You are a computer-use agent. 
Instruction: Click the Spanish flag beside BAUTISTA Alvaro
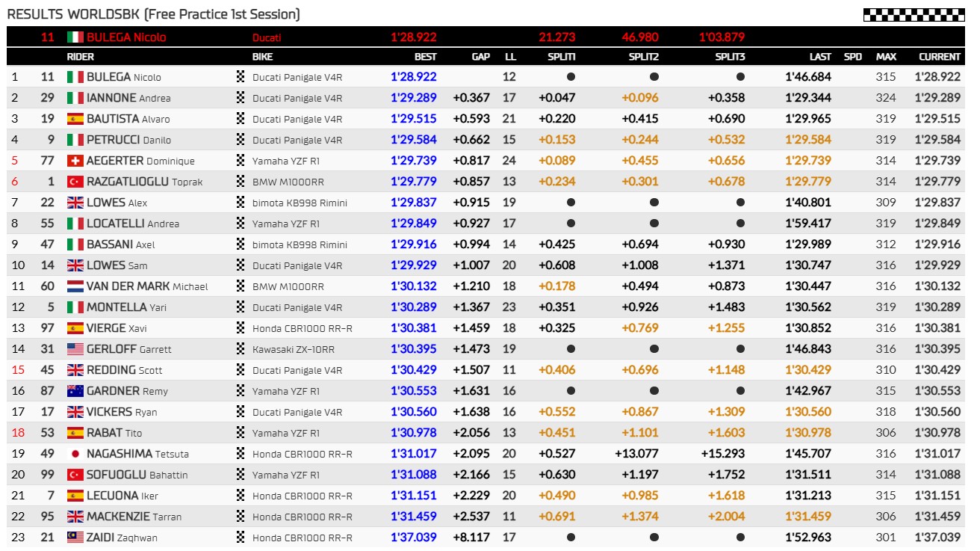click(75, 119)
